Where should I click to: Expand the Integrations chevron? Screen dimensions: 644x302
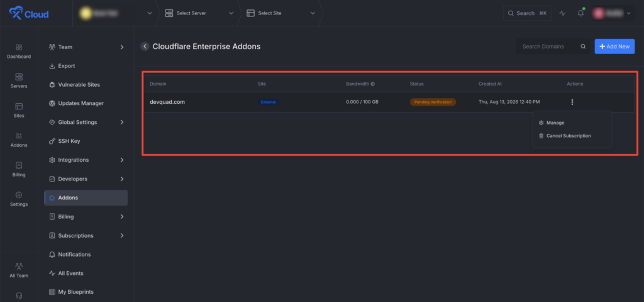pos(122,160)
